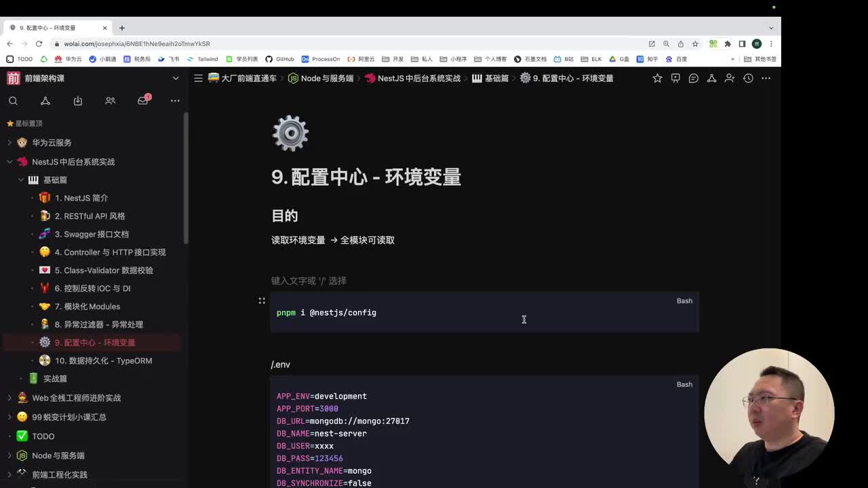Go to breadcrumb Node 与服务端
Screen dimensions: 868x488
pos(321,78)
